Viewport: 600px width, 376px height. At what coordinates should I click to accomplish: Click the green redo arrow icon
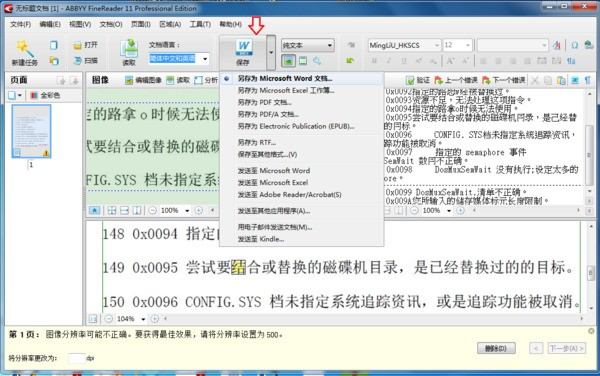point(350,60)
